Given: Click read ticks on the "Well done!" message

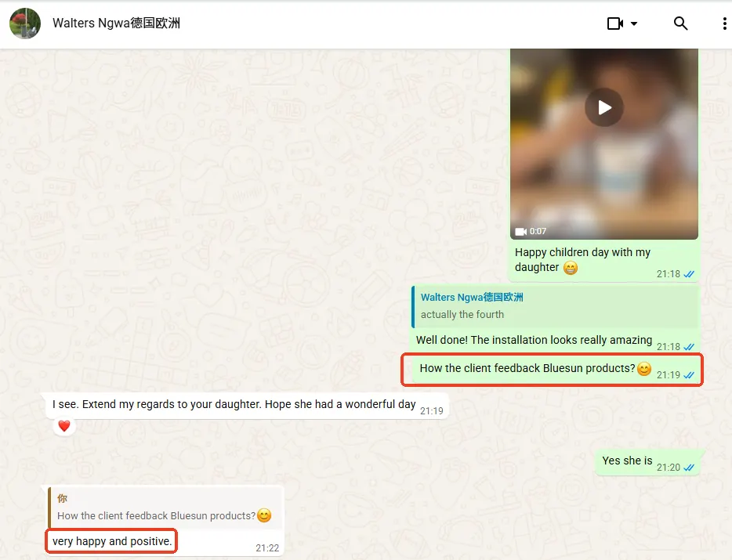Looking at the screenshot, I should pos(689,347).
